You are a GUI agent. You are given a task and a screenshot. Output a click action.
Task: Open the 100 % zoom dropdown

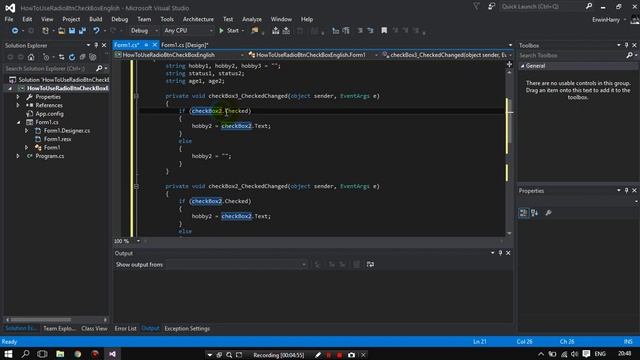point(138,241)
